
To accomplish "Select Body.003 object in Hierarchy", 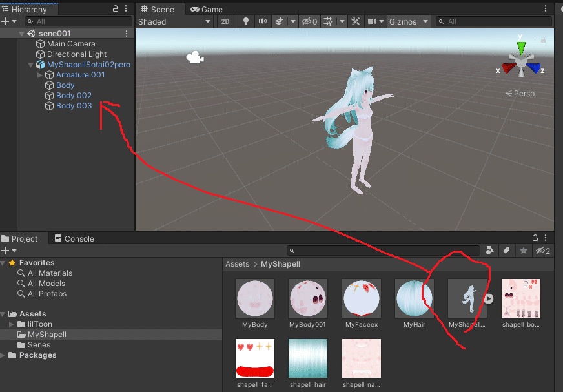I will tap(74, 106).
